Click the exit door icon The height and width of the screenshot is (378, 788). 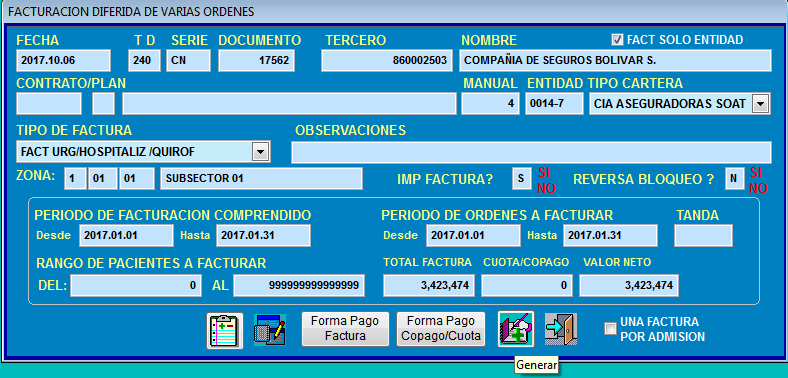tap(561, 329)
